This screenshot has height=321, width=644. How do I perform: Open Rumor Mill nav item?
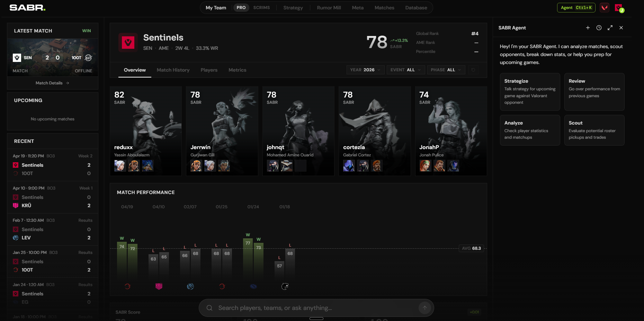pyautogui.click(x=329, y=8)
